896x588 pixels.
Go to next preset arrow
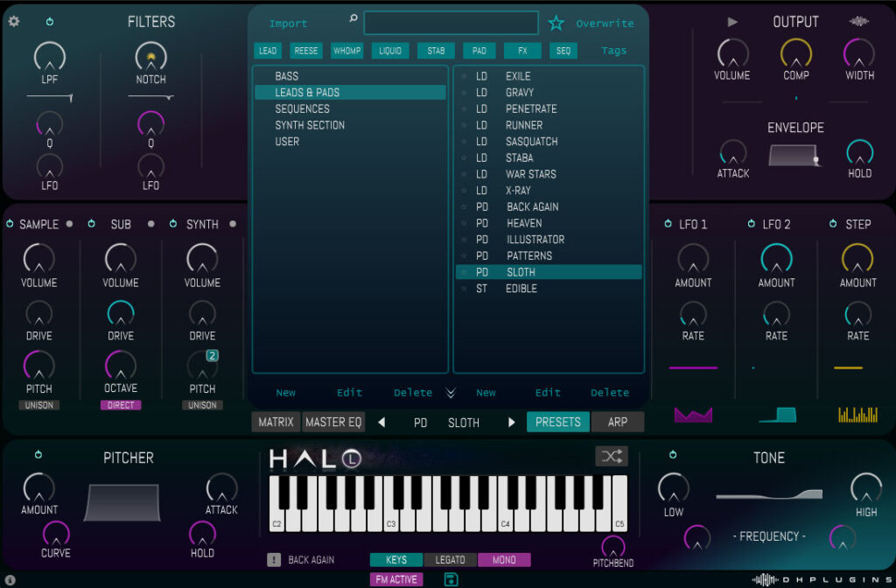pyautogui.click(x=511, y=423)
